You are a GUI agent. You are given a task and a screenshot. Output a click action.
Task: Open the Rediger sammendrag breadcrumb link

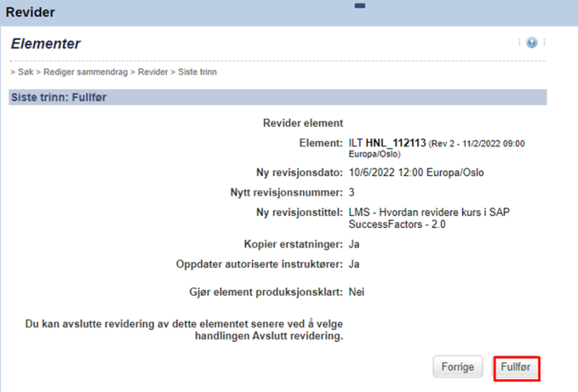tap(85, 72)
